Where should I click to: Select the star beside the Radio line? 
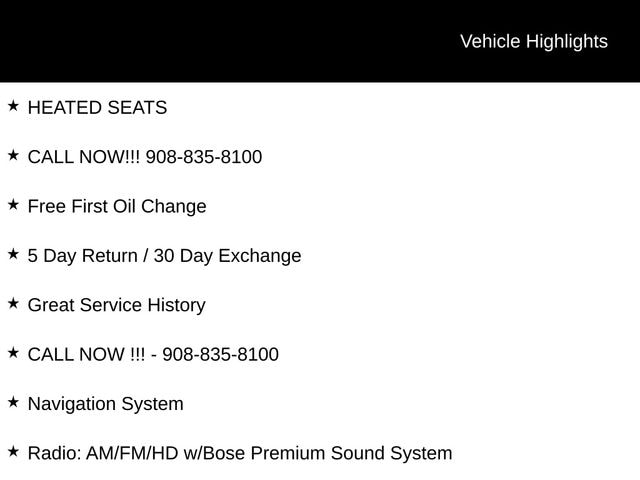13,451
